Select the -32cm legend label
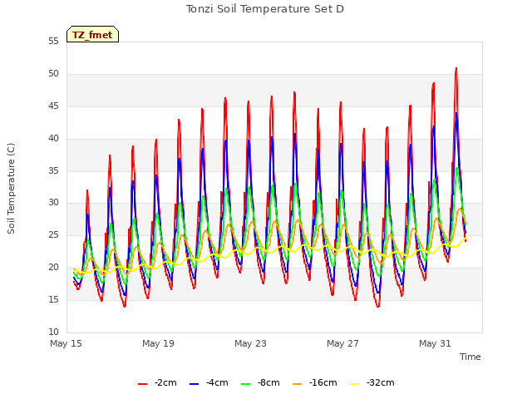Viewport: 532px width, 399px height. coord(381,382)
